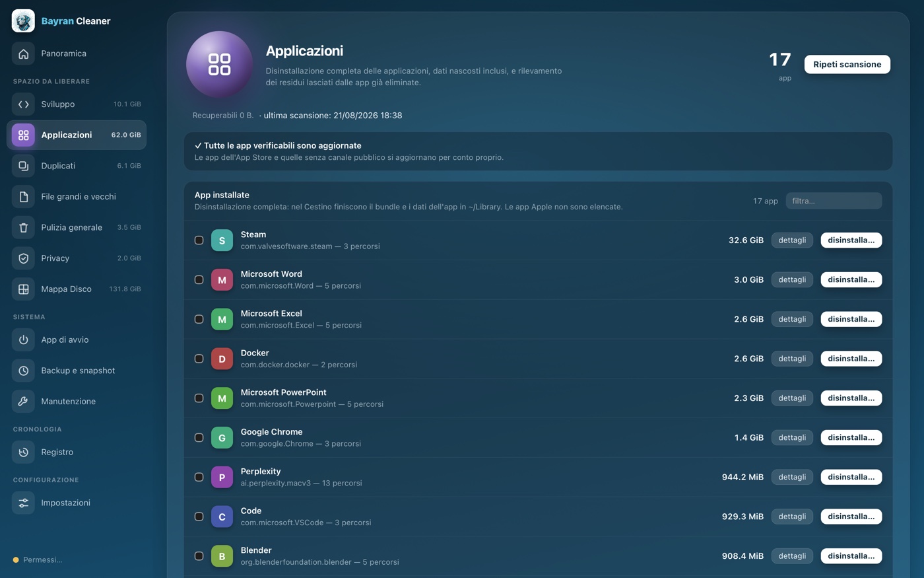
Task: Tick the Steam checkbox
Action: pos(199,240)
